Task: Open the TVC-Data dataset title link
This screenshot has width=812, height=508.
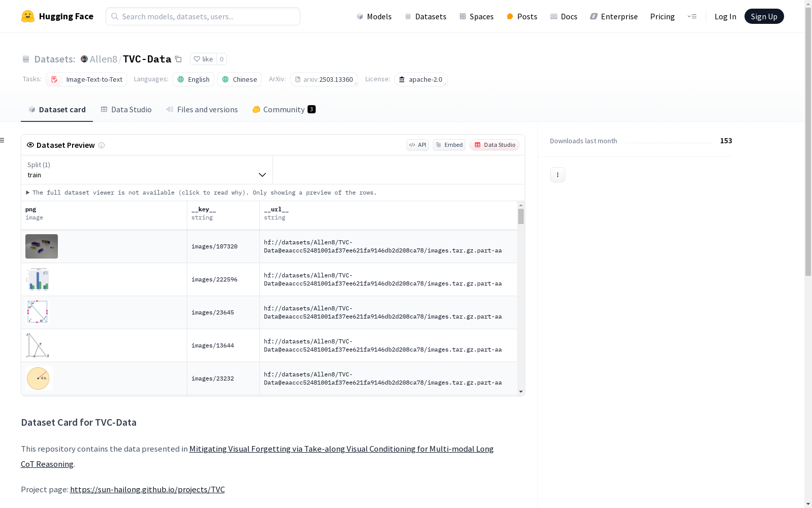Action: 147,59
